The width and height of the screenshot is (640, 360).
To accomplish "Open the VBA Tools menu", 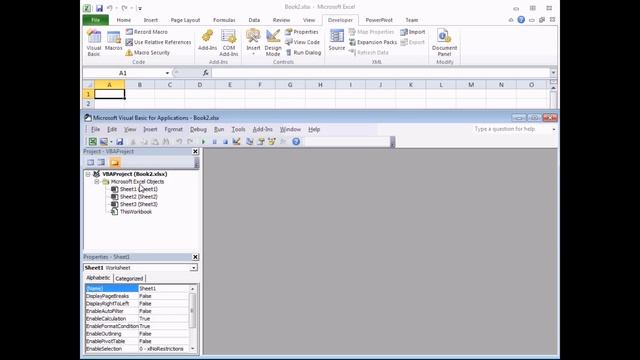I will 238,129.
